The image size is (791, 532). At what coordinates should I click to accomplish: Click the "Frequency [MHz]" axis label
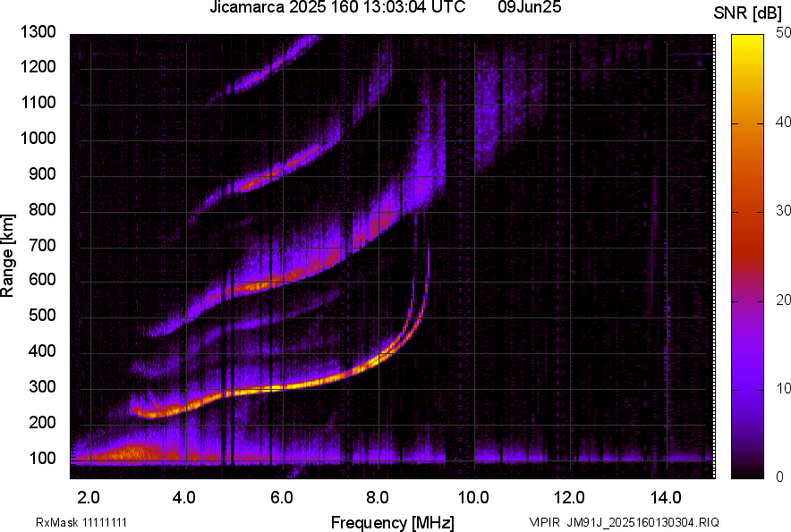click(393, 522)
